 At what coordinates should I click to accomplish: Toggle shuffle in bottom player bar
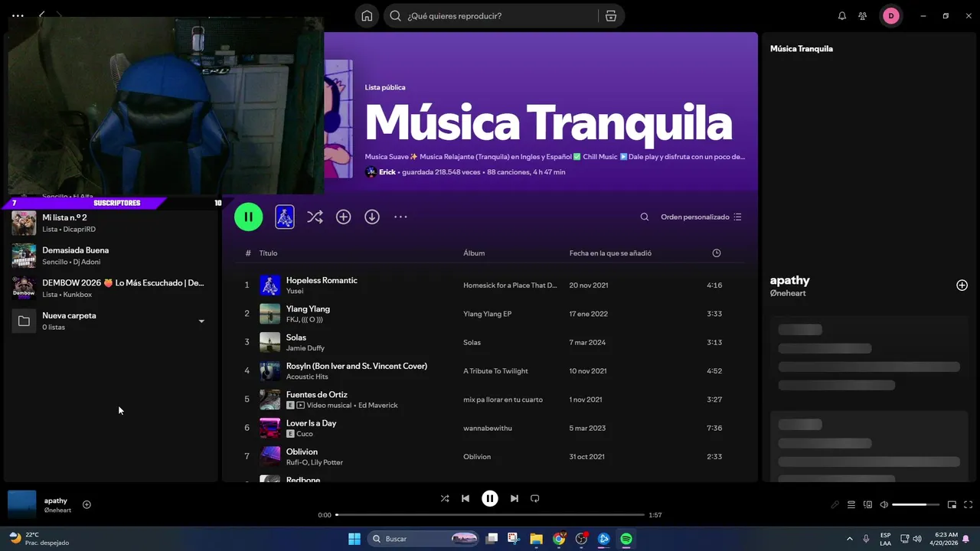[445, 498]
